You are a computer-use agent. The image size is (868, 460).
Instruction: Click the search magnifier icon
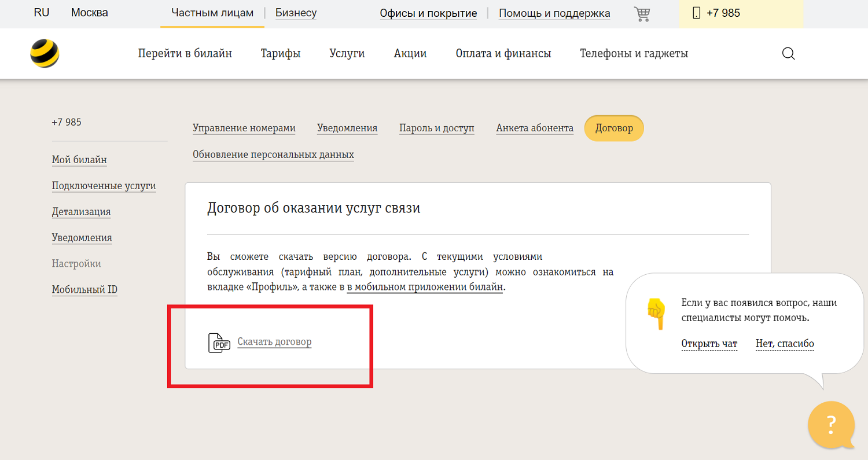coord(788,54)
